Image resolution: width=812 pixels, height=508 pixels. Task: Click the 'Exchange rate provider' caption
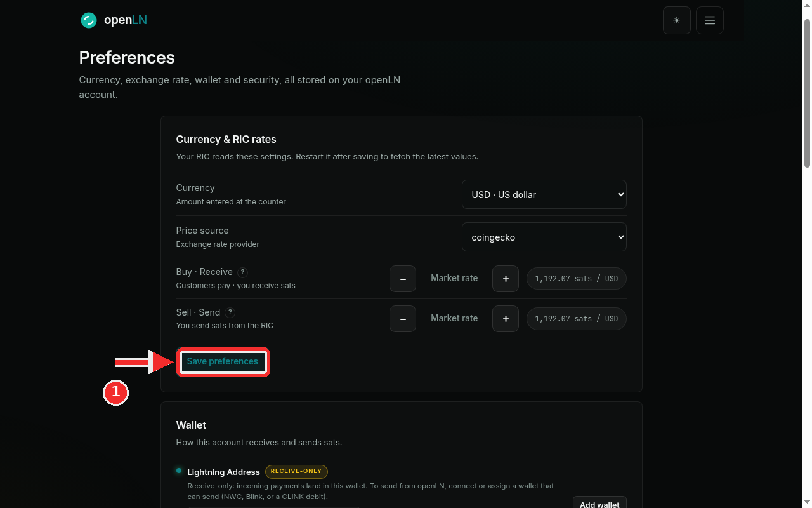pos(218,244)
